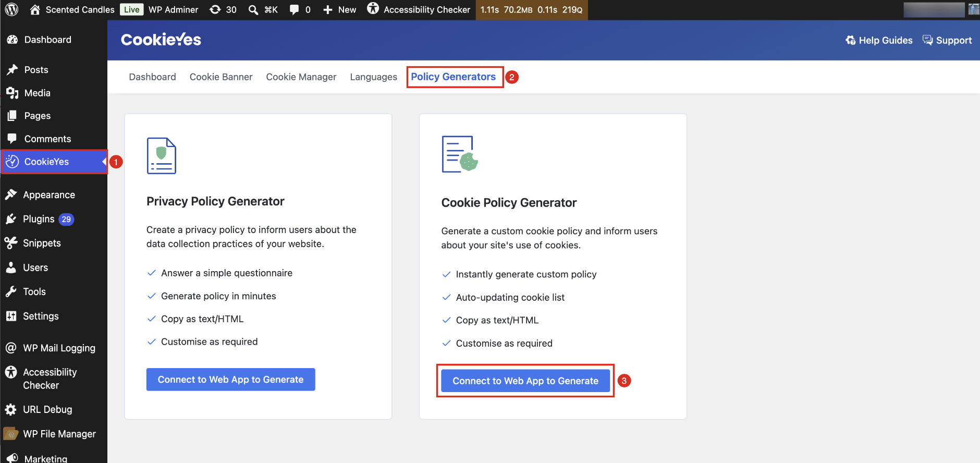Click the home icon beside Scented Candles
Screen dimensions: 980x463
(35, 9)
